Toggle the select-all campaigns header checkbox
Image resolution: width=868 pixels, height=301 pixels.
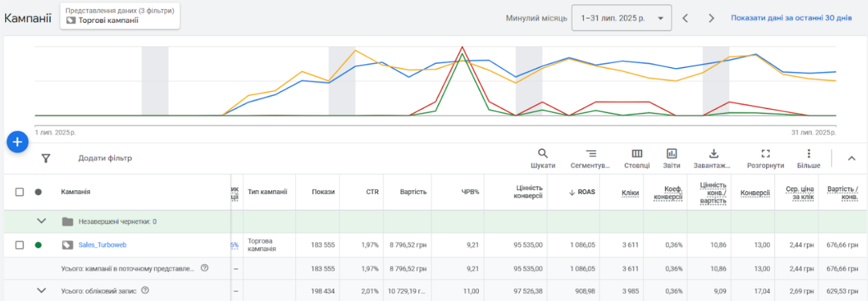point(19,192)
